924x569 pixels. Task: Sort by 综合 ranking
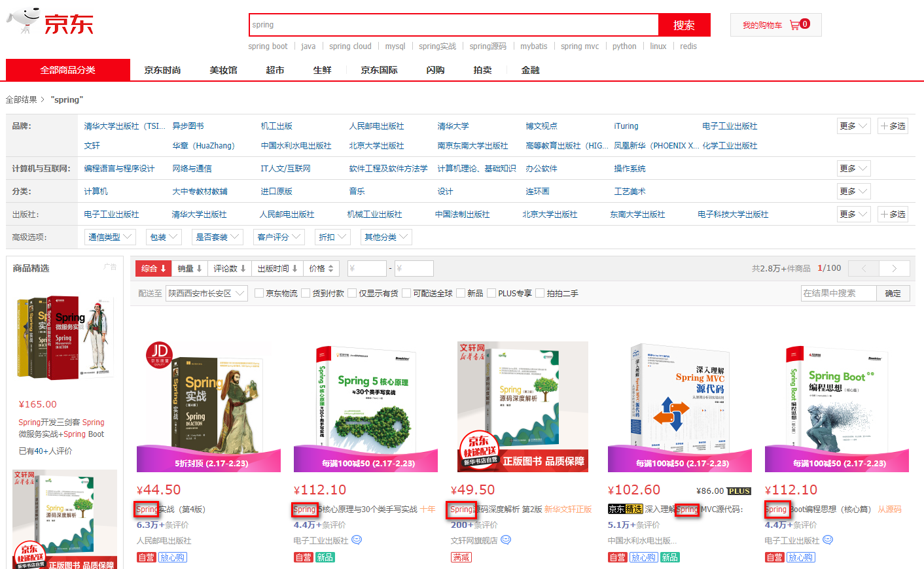click(x=154, y=268)
